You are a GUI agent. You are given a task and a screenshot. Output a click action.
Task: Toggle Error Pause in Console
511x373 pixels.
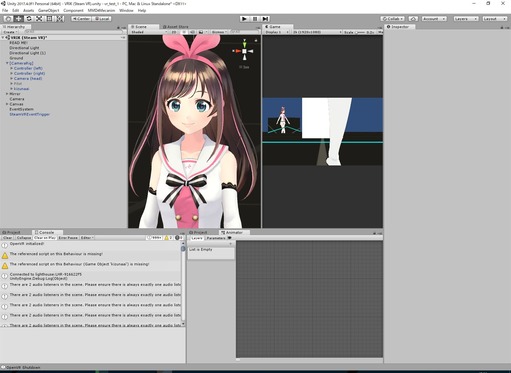[x=68, y=238]
